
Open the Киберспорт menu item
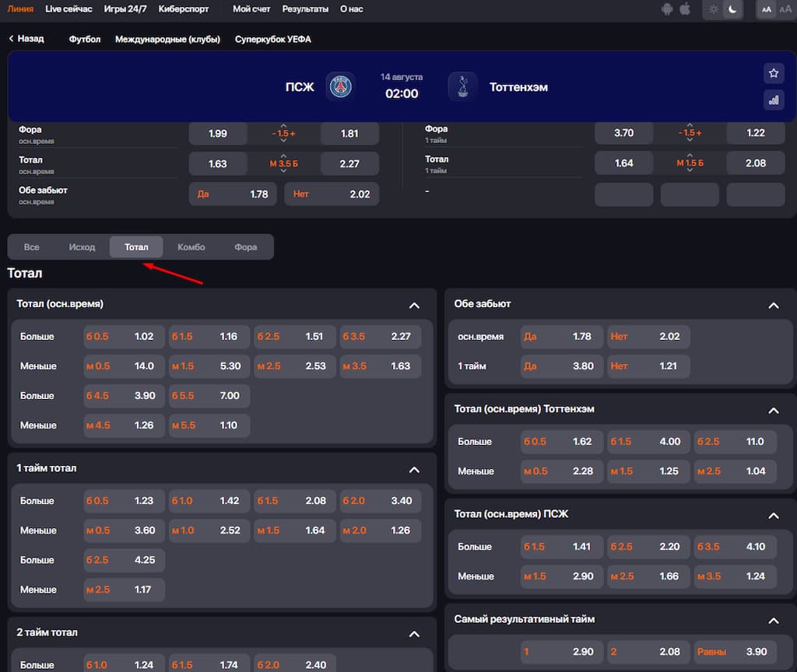tap(184, 9)
